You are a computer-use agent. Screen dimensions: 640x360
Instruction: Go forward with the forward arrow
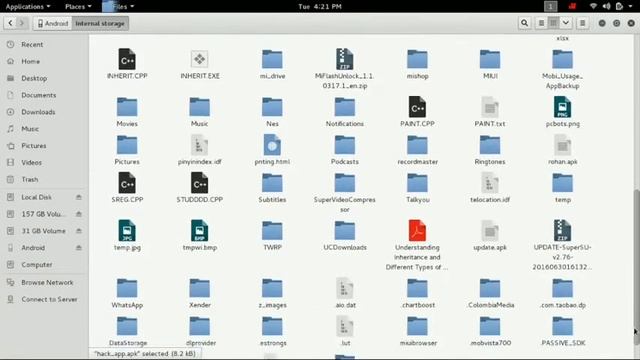[x=22, y=23]
